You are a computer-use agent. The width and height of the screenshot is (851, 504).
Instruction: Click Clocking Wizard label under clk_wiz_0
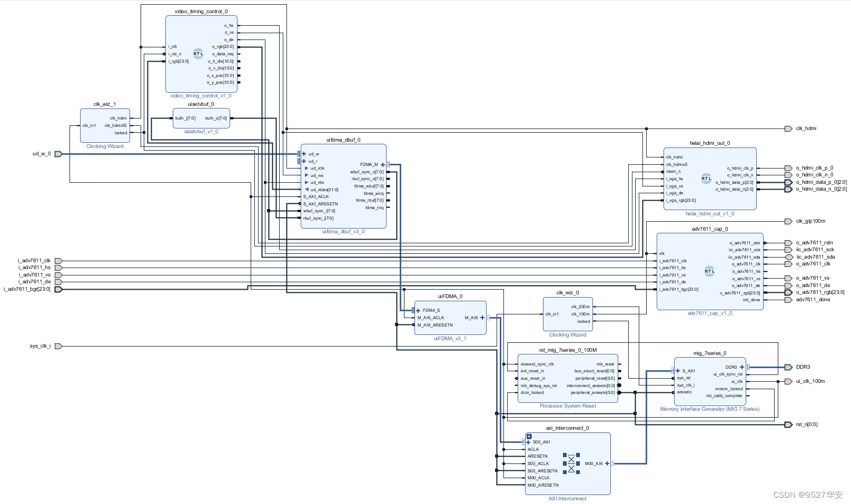568,335
